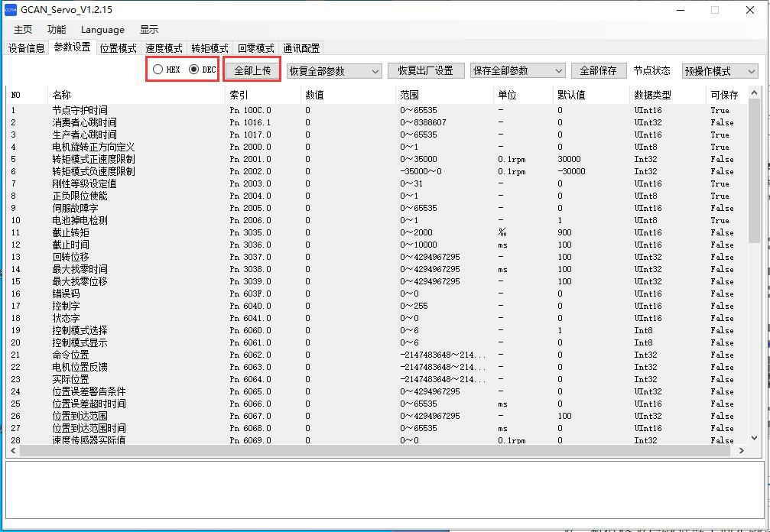Open the 恢复全部参数 dropdown
The image size is (770, 532).
(x=333, y=71)
